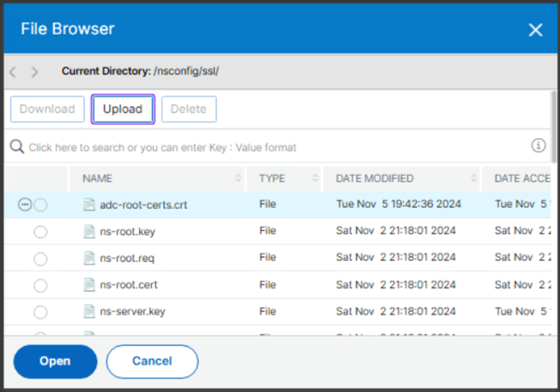The image size is (560, 392).
Task: Click the file icon next to ns-root.key
Action: [x=89, y=232]
